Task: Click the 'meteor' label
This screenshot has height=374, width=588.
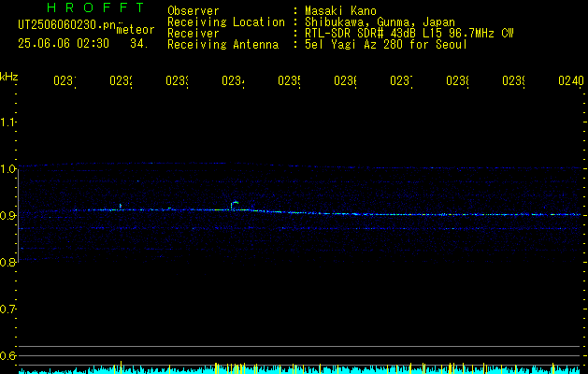Action: click(x=136, y=30)
